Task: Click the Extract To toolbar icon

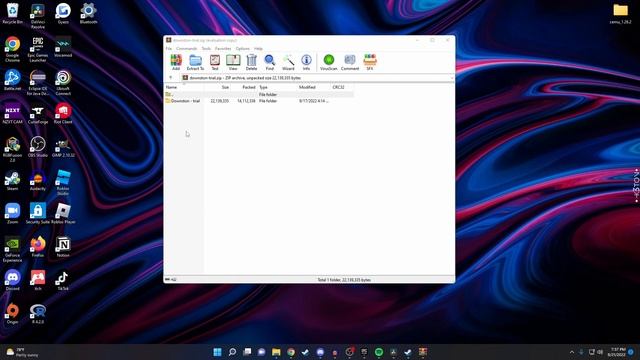Action: click(x=195, y=62)
